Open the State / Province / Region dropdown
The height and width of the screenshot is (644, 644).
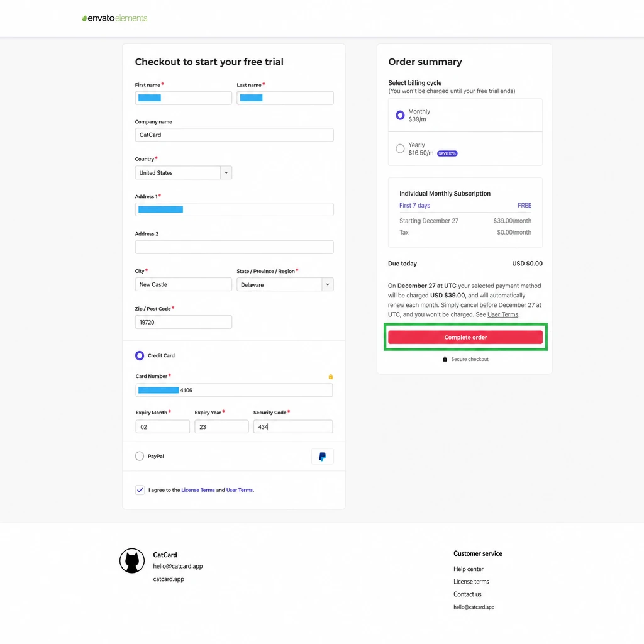coord(285,284)
